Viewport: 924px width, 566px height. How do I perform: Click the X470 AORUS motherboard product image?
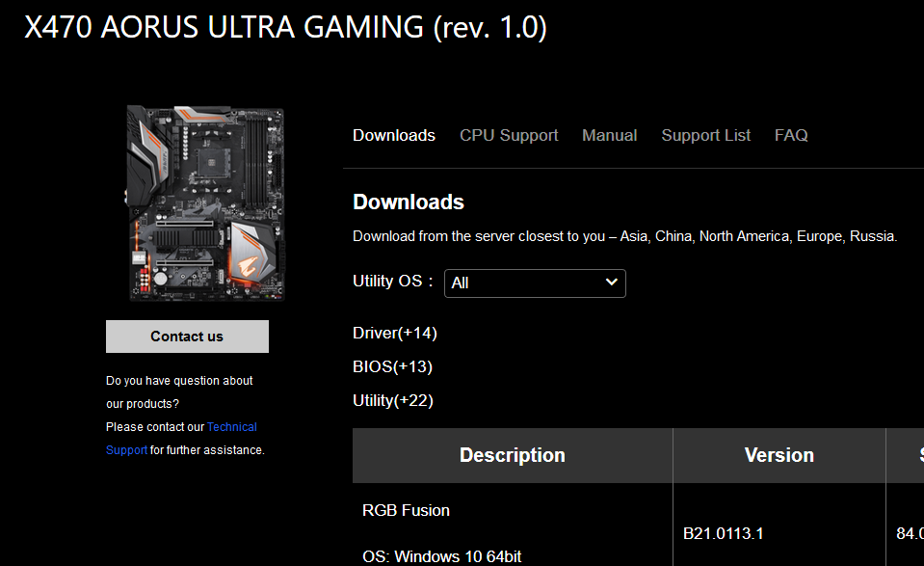pyautogui.click(x=205, y=203)
